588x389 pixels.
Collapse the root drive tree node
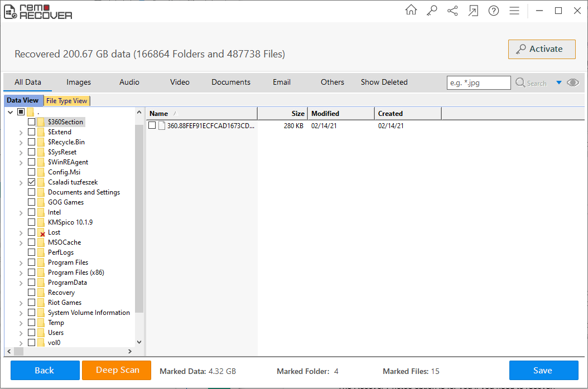click(x=11, y=112)
